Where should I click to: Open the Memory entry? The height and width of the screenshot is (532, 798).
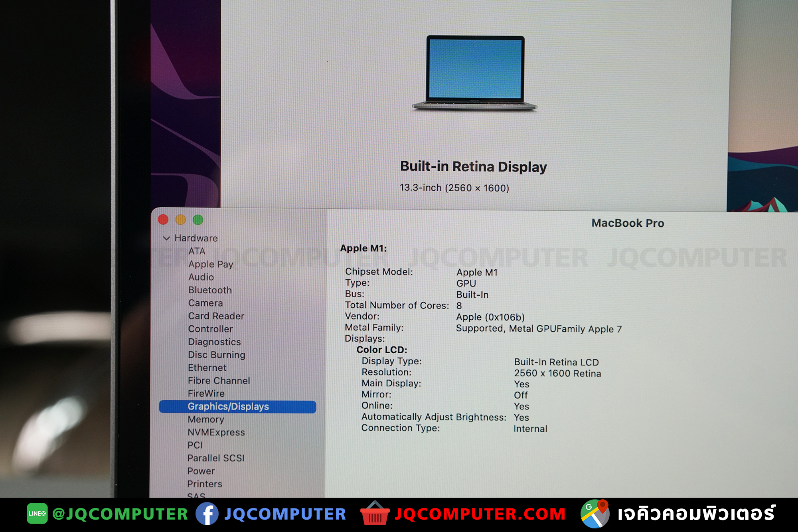click(x=206, y=419)
